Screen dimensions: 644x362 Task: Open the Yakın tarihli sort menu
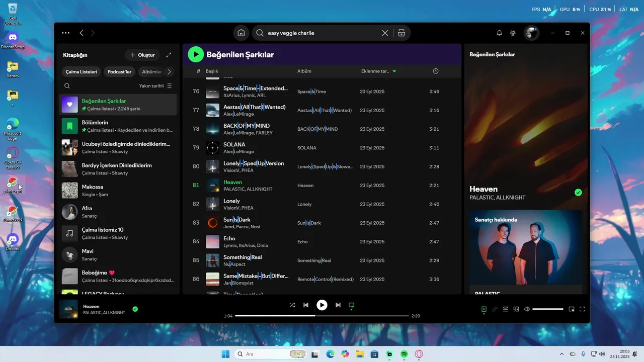tap(155, 86)
